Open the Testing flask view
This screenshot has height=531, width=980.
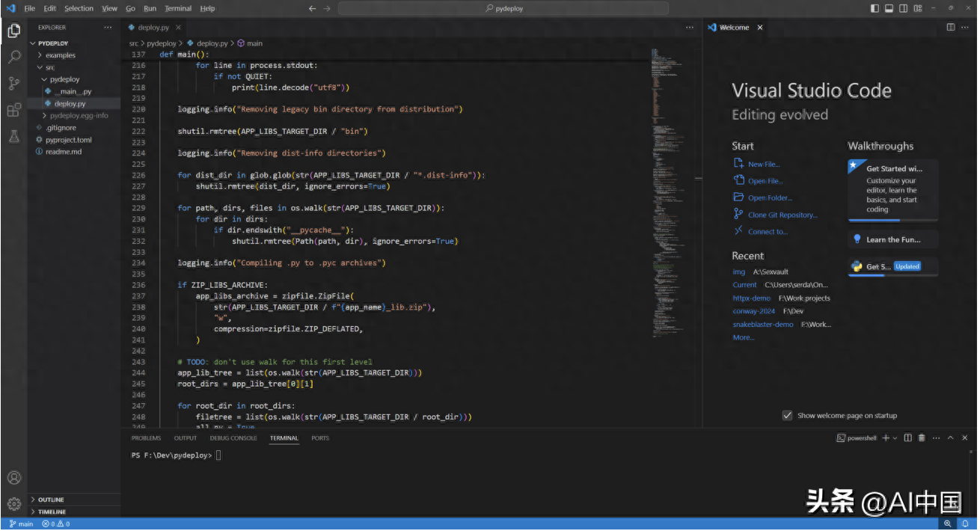[x=13, y=137]
